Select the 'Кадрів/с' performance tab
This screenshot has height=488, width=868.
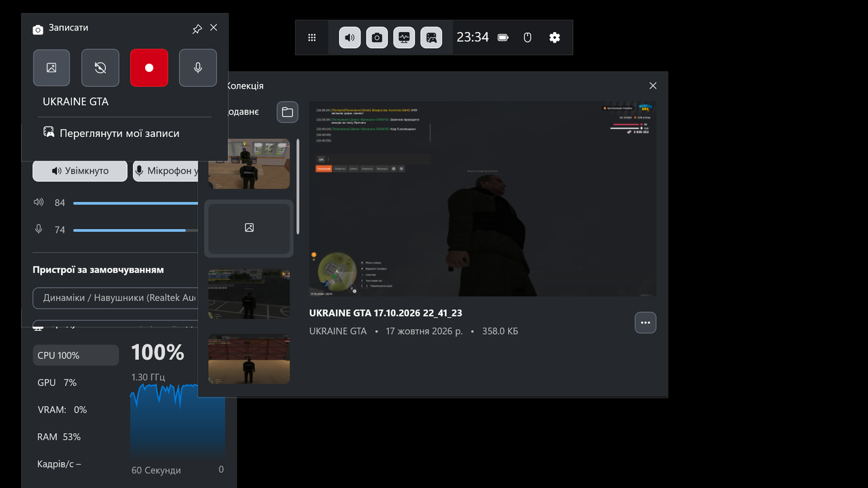(x=76, y=464)
